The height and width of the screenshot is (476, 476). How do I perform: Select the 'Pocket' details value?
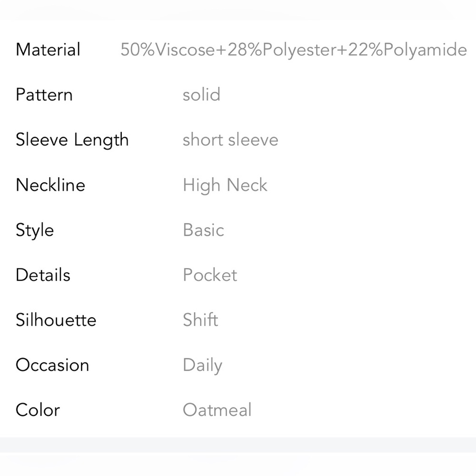(210, 275)
